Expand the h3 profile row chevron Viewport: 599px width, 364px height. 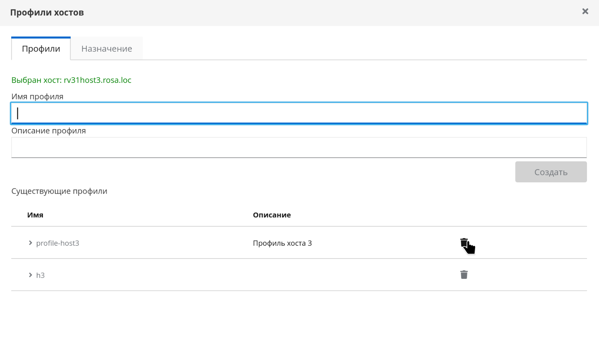(x=30, y=275)
